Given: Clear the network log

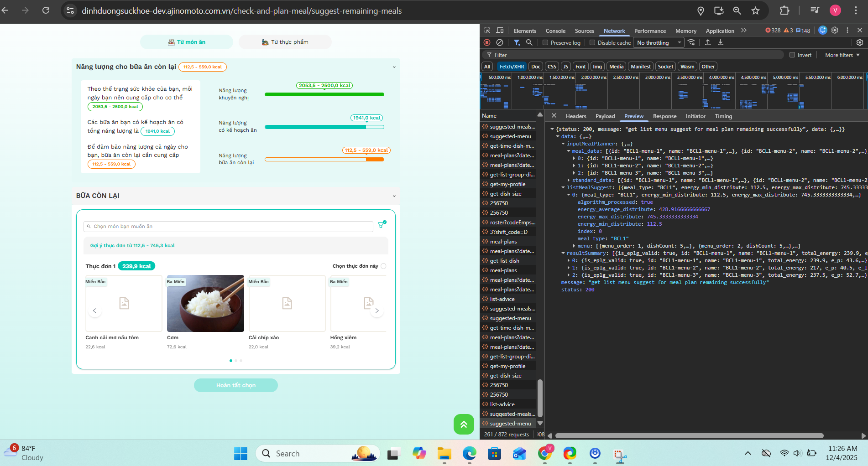Looking at the screenshot, I should [500, 42].
